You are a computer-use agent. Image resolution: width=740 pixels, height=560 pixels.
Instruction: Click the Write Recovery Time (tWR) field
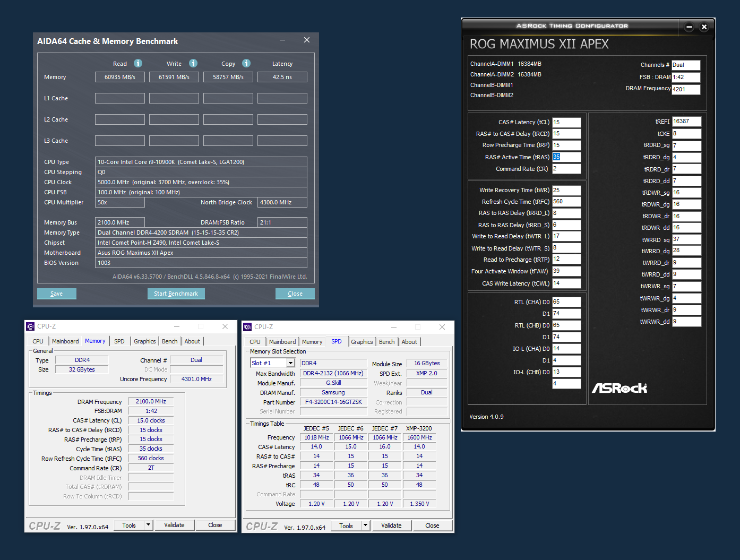566,190
